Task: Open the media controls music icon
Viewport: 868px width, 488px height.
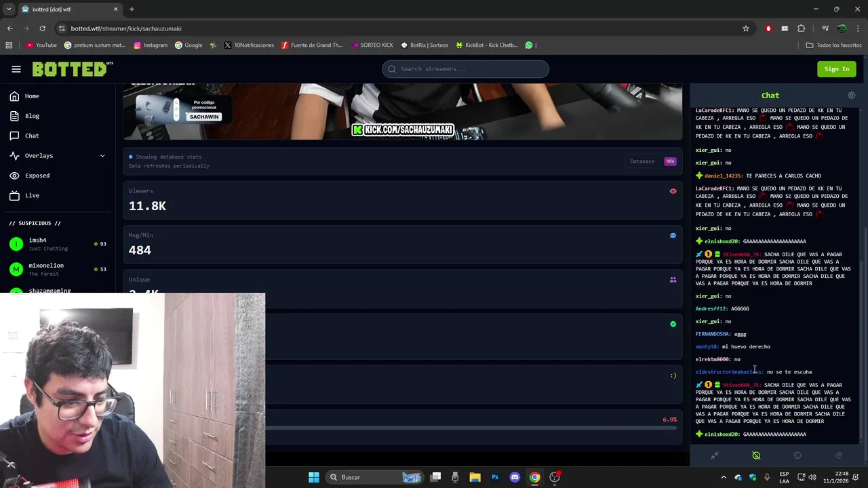Action: (x=825, y=28)
